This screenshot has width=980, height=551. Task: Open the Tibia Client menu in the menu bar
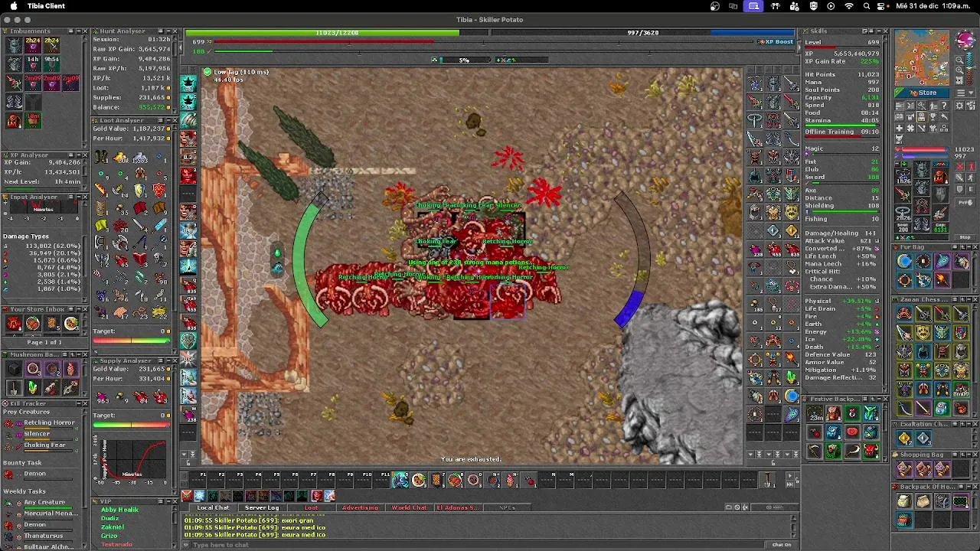46,6
